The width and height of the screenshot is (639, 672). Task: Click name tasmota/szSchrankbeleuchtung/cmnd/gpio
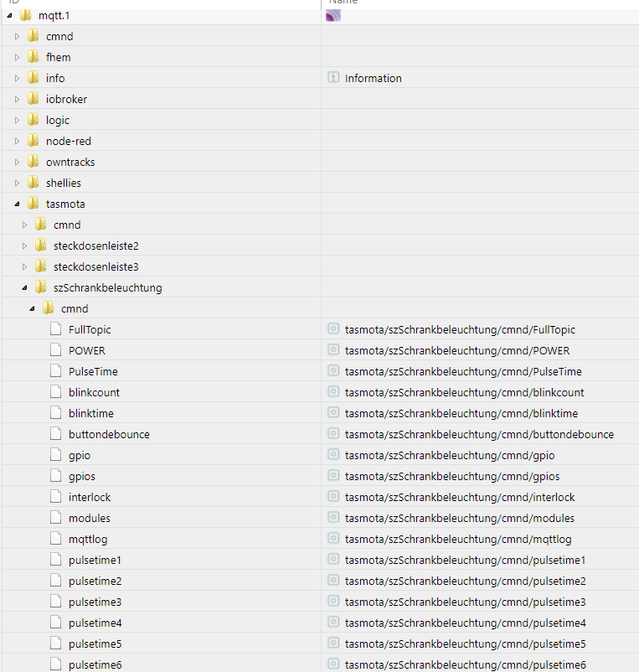pos(450,456)
